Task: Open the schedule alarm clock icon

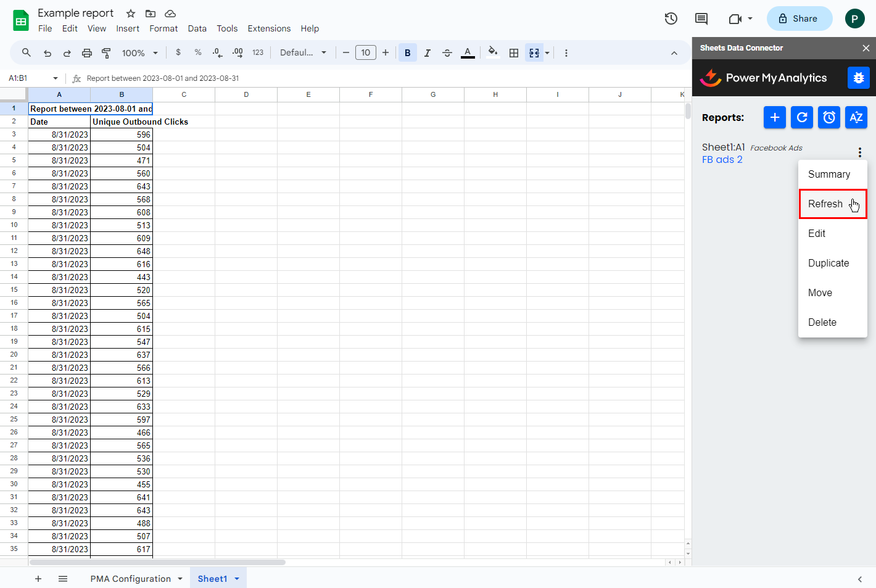Action: tap(828, 117)
